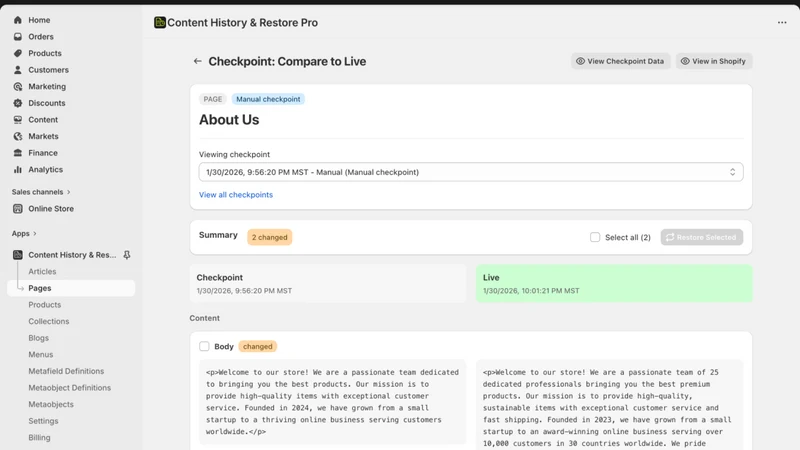Tick the Select all (2) checkbox
This screenshot has height=450, width=800.
click(x=595, y=237)
